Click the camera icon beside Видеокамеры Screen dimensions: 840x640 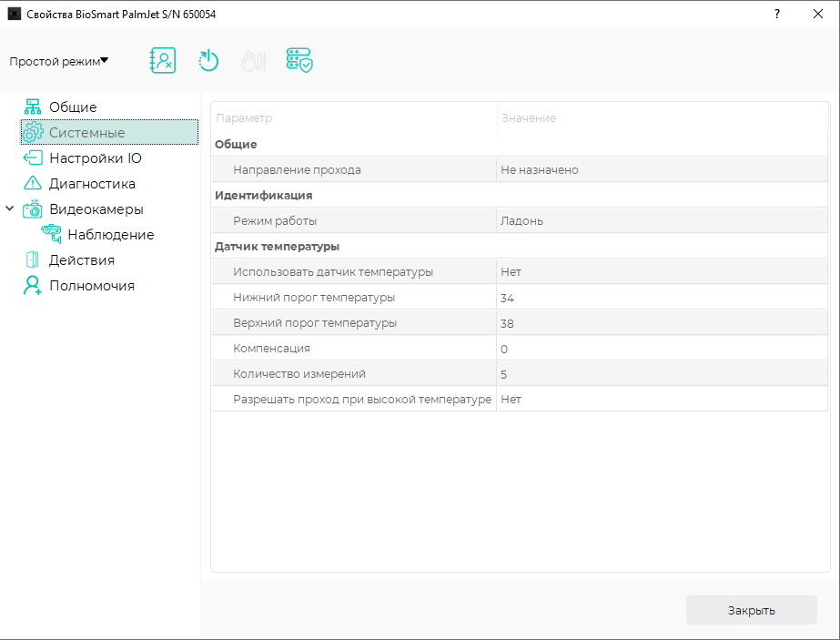(x=33, y=209)
